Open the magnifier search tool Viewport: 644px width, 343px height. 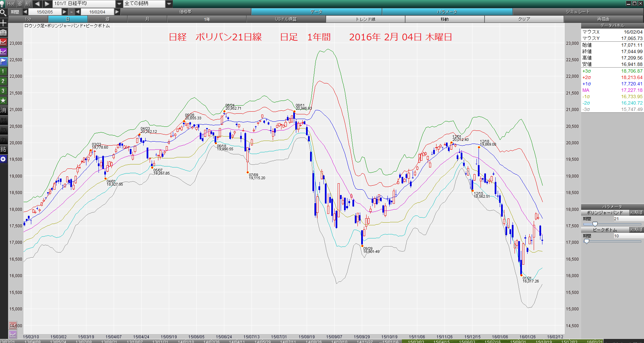(x=3, y=13)
